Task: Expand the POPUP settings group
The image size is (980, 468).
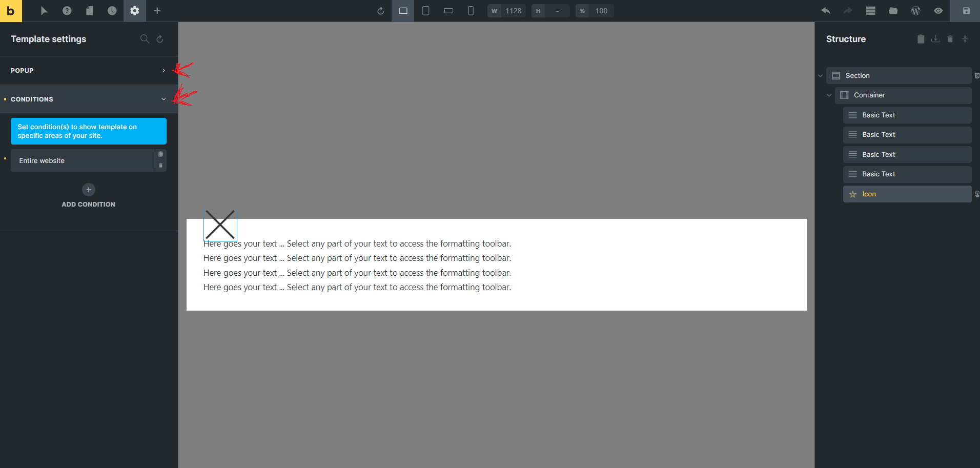Action: (x=89, y=71)
